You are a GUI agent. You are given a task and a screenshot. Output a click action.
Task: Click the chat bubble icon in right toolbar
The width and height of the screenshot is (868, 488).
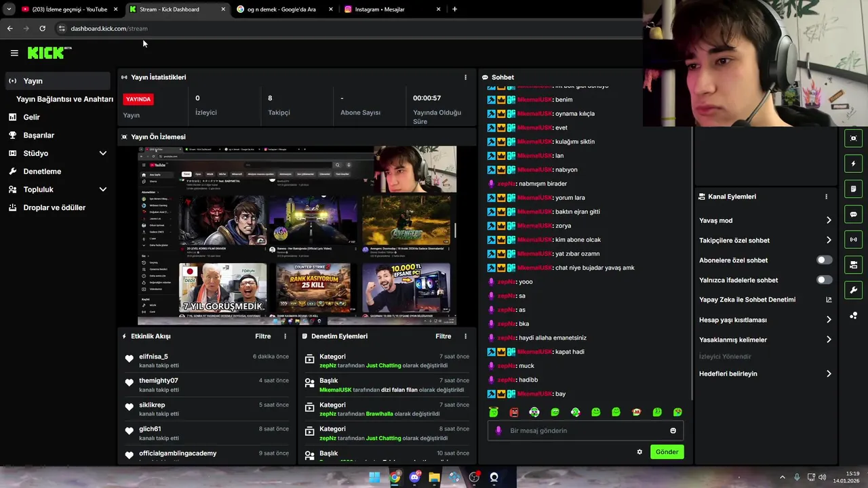click(x=854, y=214)
